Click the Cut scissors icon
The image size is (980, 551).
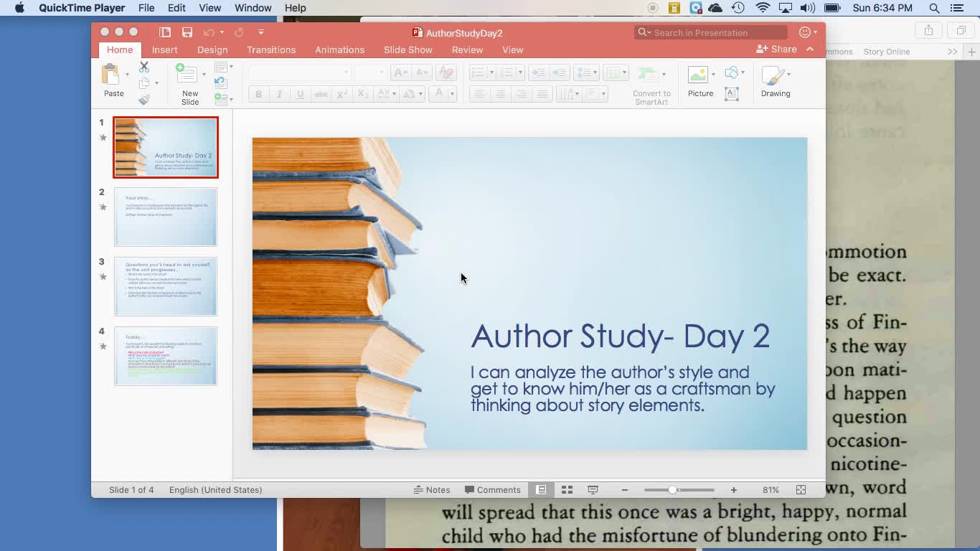click(144, 67)
